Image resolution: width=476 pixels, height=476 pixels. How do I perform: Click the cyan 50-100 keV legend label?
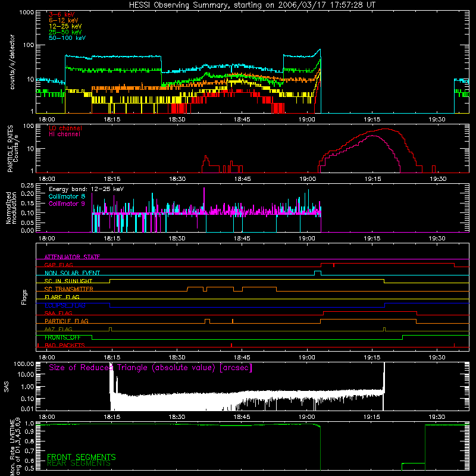(67, 38)
